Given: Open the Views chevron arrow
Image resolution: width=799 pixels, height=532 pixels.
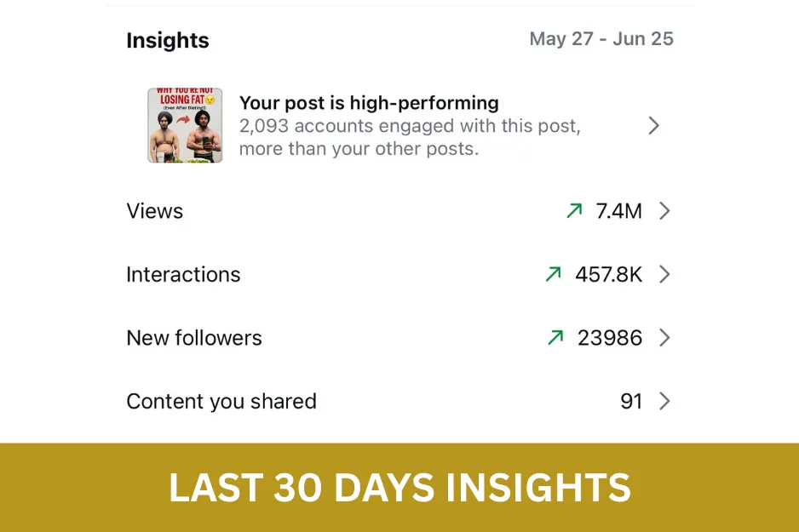Looking at the screenshot, I should pos(664,211).
